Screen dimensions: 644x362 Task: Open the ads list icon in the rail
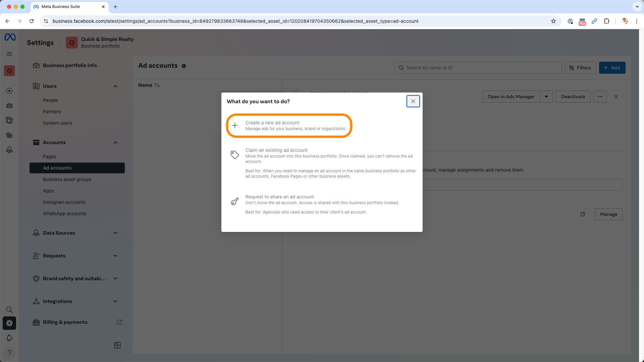click(x=9, y=135)
